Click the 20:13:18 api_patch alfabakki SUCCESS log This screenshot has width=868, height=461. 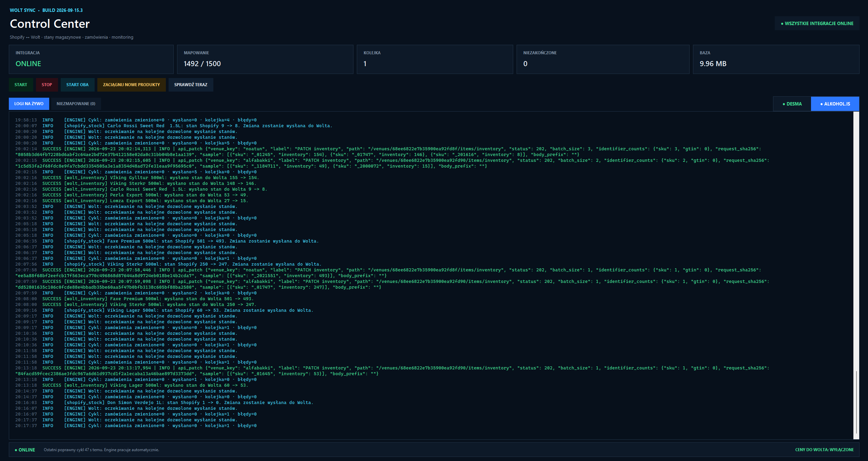(x=392, y=371)
